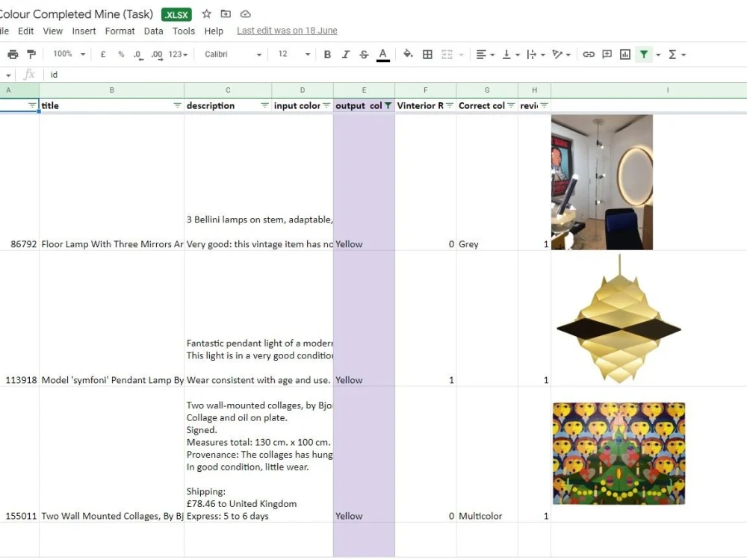Click the Print icon in toolbar
This screenshot has height=560, width=747.
13,55
